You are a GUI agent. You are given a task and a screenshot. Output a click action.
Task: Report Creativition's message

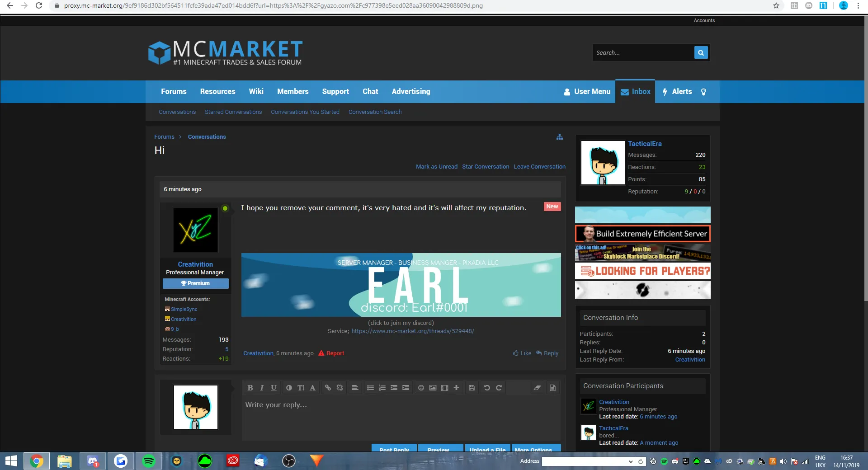point(331,353)
